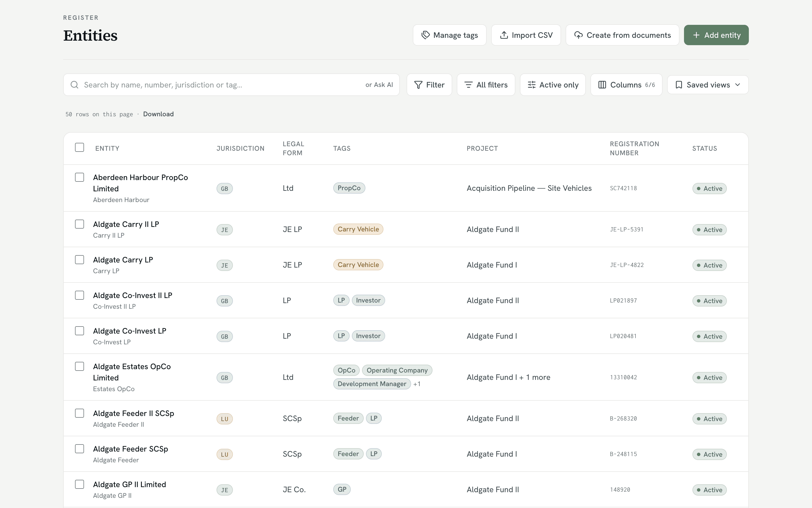This screenshot has height=508, width=812.
Task: Tick the checkbox beside Aldgate Carry LP
Action: point(80,260)
